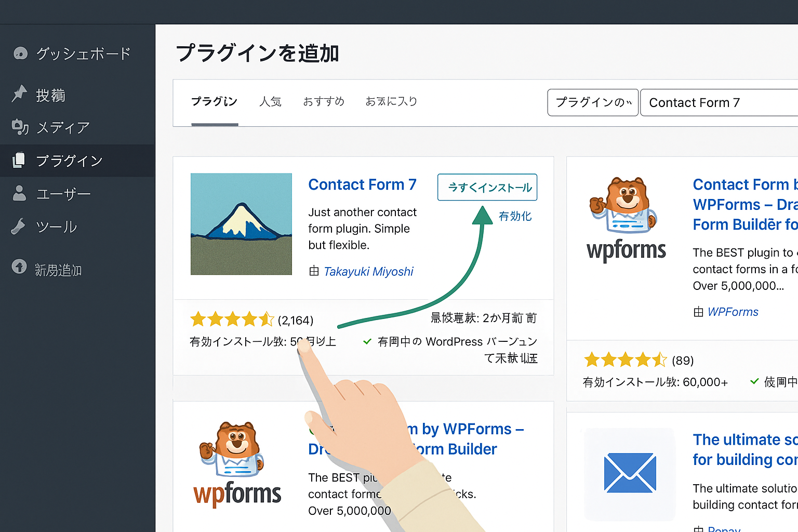Open 'The ultimate' plugin title link
Image resolution: width=798 pixels, height=532 pixels.
(x=746, y=449)
